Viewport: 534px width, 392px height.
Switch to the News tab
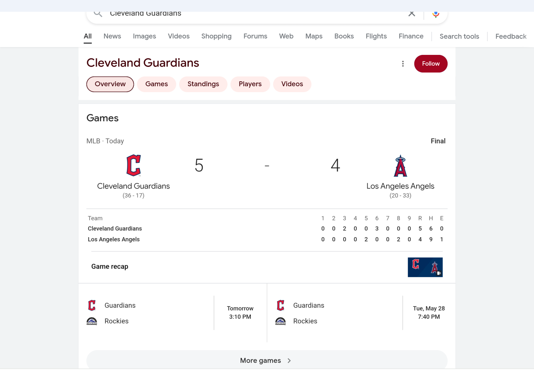click(x=112, y=36)
